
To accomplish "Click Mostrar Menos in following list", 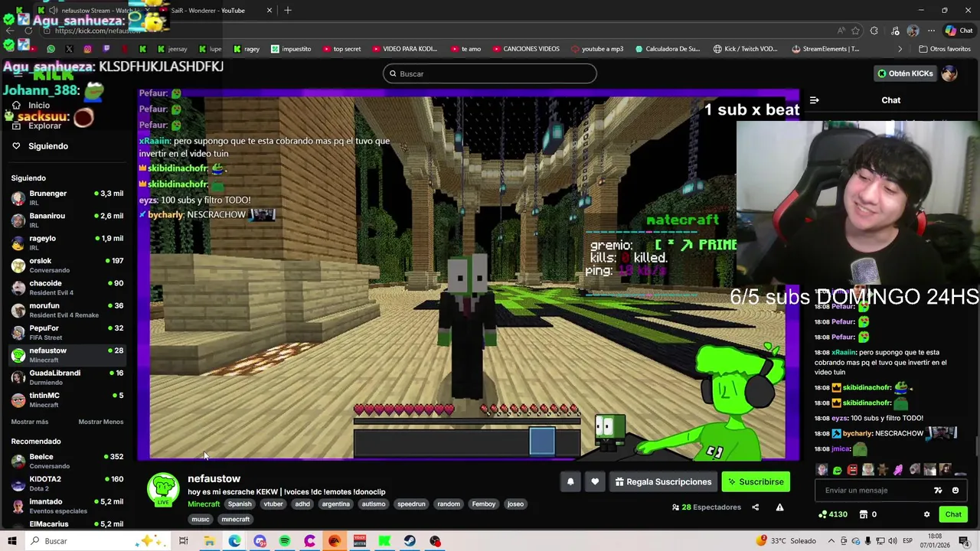I will pos(100,422).
